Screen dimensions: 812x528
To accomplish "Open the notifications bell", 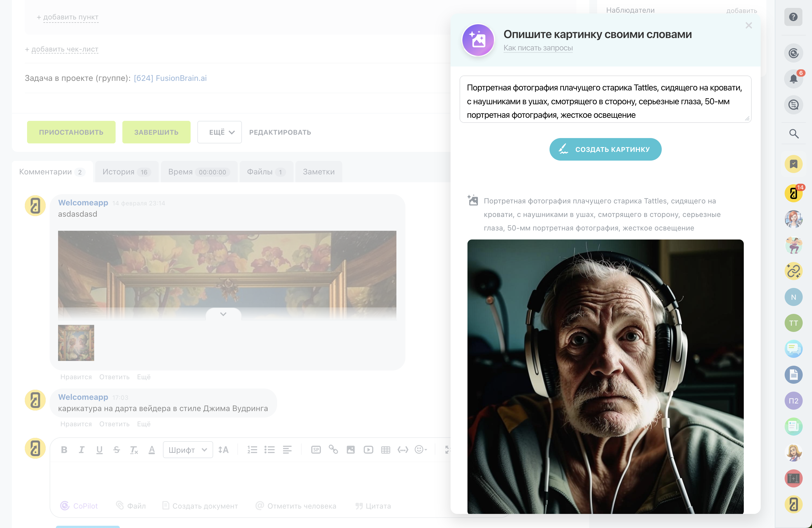I will coord(793,79).
